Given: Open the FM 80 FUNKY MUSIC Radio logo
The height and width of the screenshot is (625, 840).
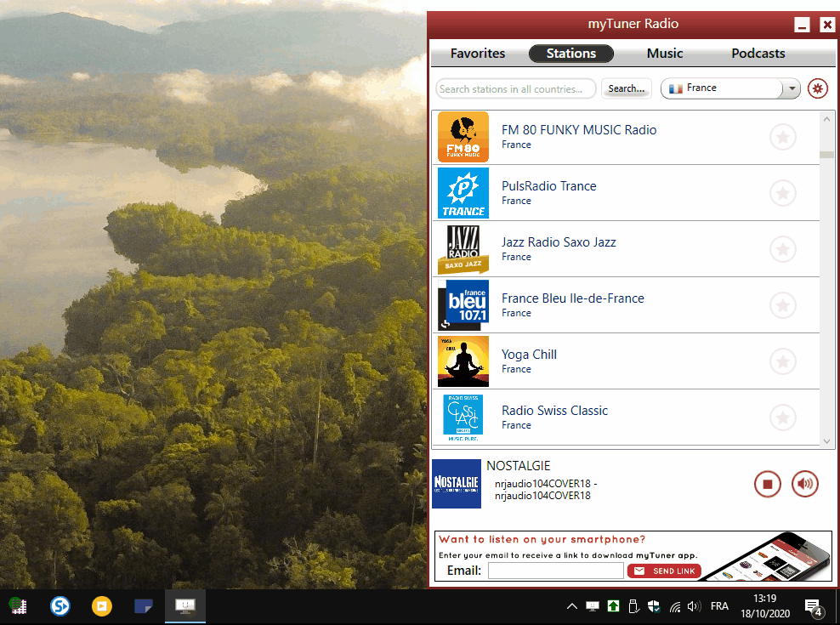Looking at the screenshot, I should (x=463, y=137).
